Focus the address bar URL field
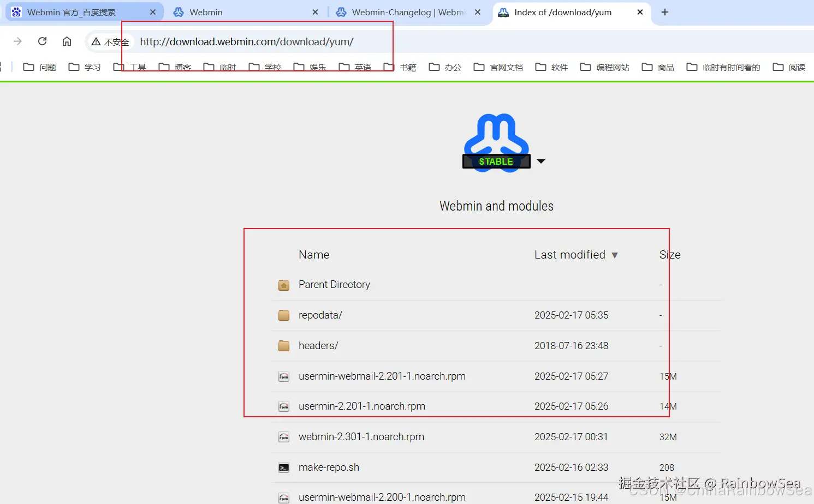The width and height of the screenshot is (814, 504). coord(247,41)
